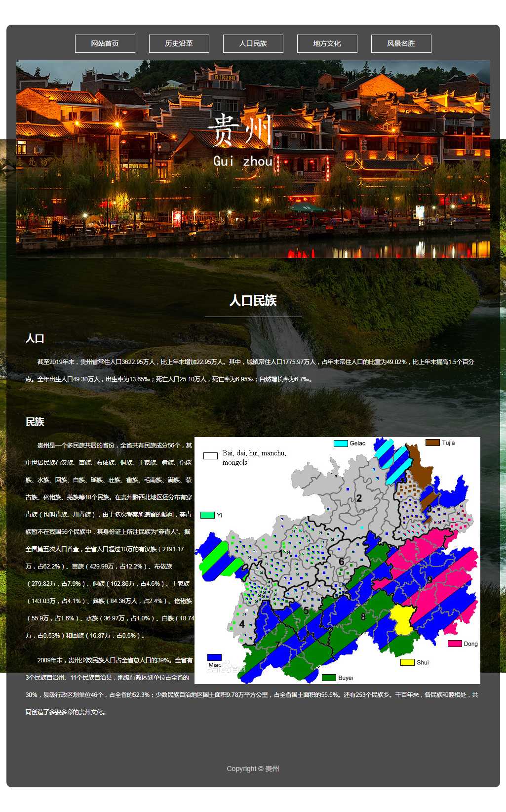Open the 地方文化 menu item
Viewport: 506px width, 812px height.
327,43
